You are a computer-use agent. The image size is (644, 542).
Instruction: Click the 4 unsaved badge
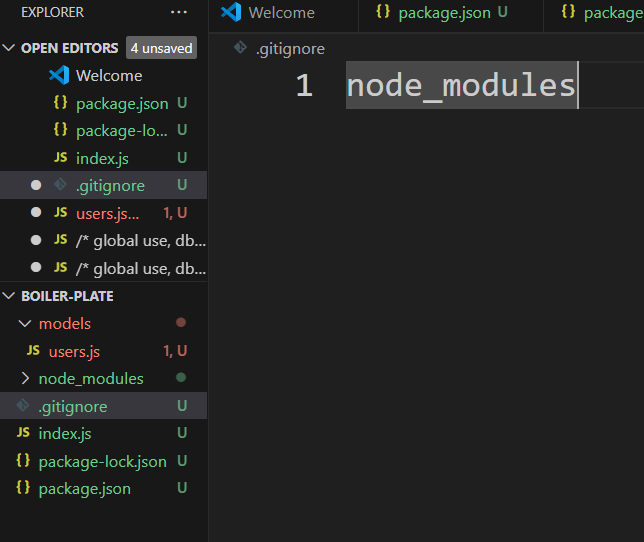tap(161, 48)
